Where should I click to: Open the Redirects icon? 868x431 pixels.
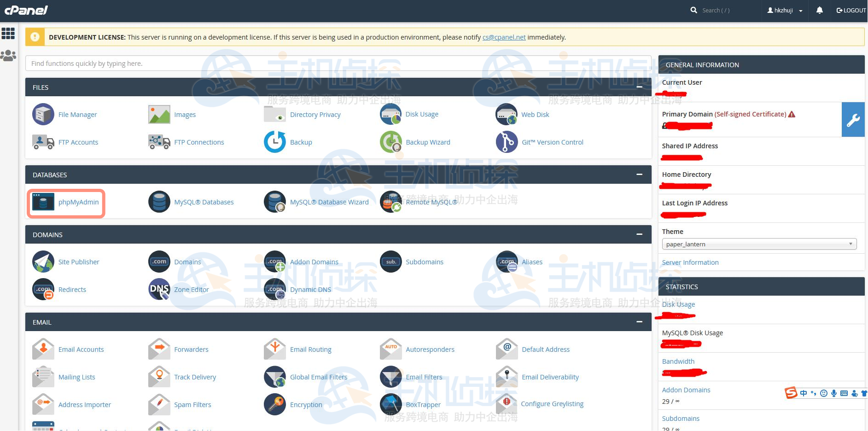click(43, 289)
